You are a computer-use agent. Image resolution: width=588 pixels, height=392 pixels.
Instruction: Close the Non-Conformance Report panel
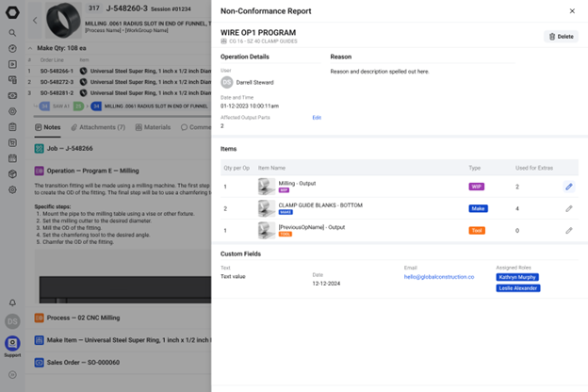click(572, 11)
